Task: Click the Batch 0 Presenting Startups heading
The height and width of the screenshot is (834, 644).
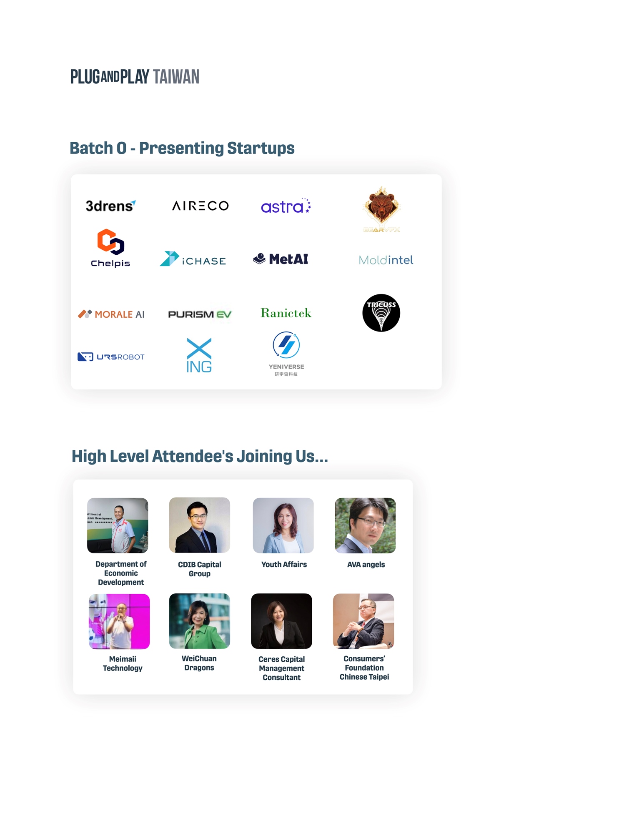Action: [182, 148]
